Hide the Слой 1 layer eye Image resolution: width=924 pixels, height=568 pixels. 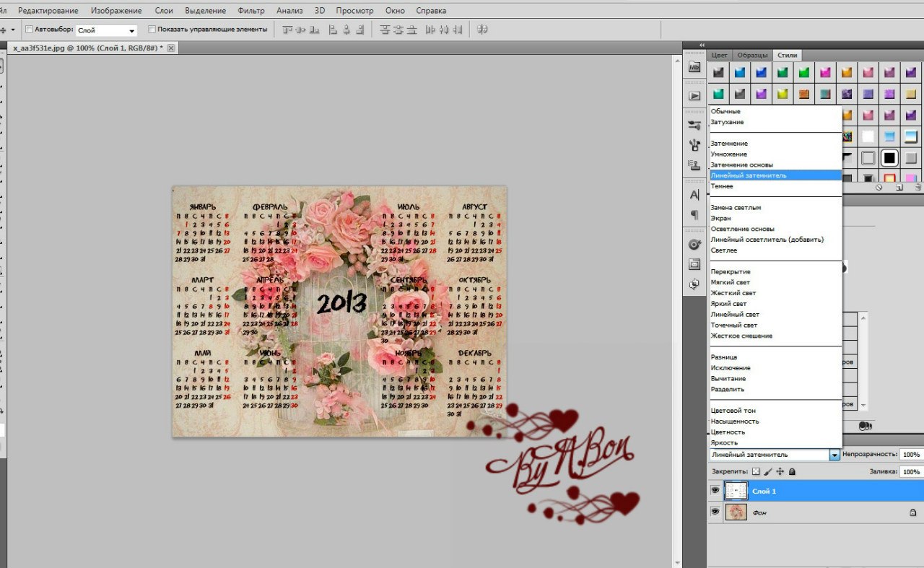[715, 491]
